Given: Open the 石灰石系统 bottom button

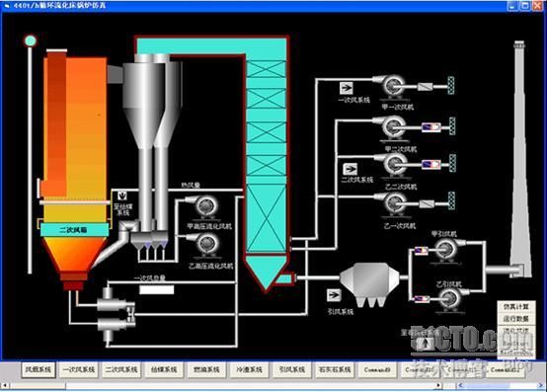Looking at the screenshot, I should click(334, 369).
